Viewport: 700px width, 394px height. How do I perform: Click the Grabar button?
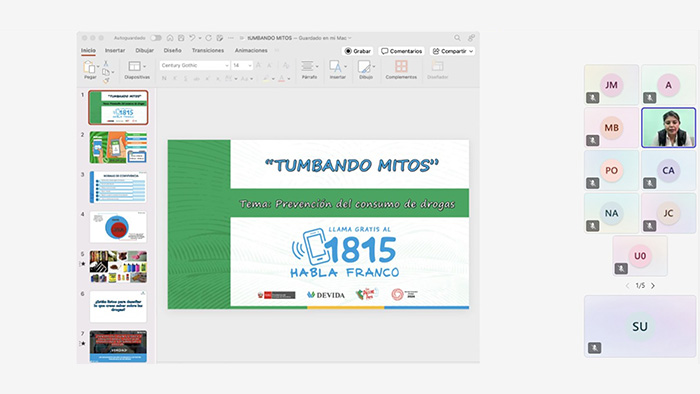tap(358, 51)
